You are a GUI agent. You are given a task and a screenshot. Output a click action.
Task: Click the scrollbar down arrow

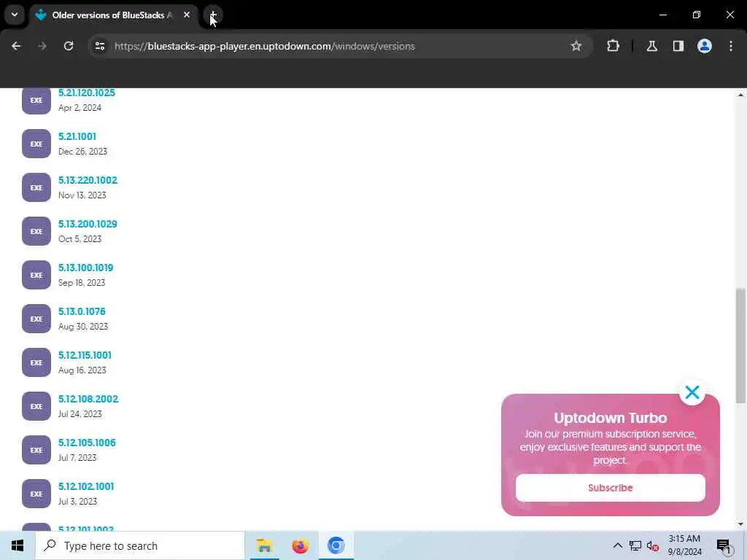740,524
